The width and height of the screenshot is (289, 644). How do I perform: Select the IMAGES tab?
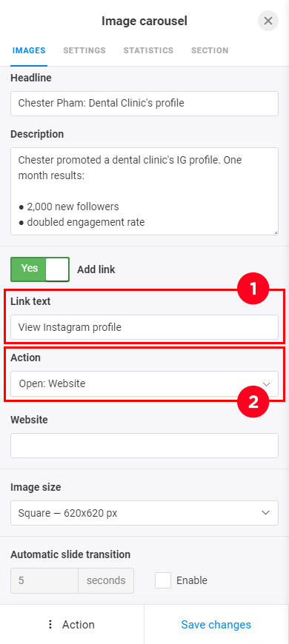coord(29,50)
